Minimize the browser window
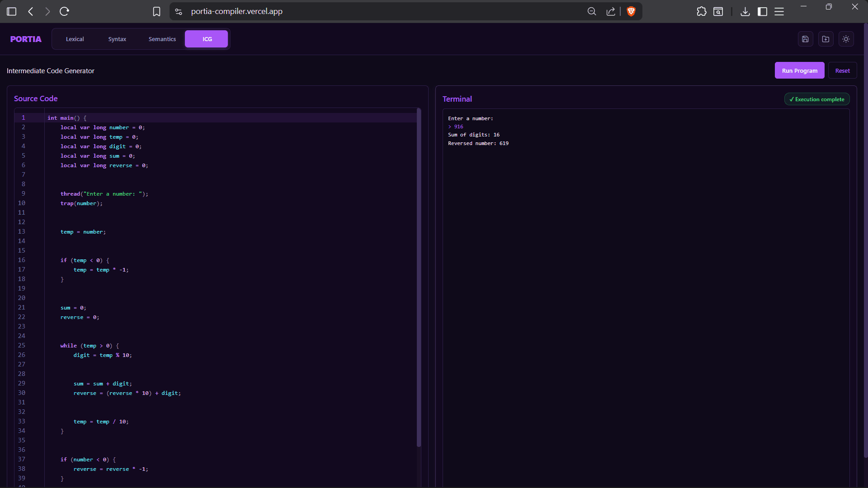The height and width of the screenshot is (488, 868). coord(803,6)
